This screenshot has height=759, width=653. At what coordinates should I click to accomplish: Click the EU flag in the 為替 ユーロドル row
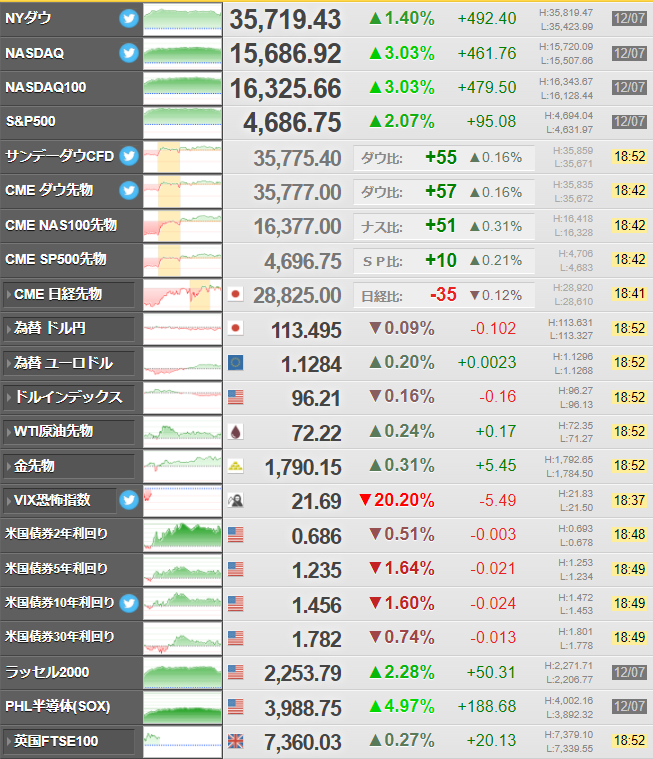pyautogui.click(x=236, y=363)
